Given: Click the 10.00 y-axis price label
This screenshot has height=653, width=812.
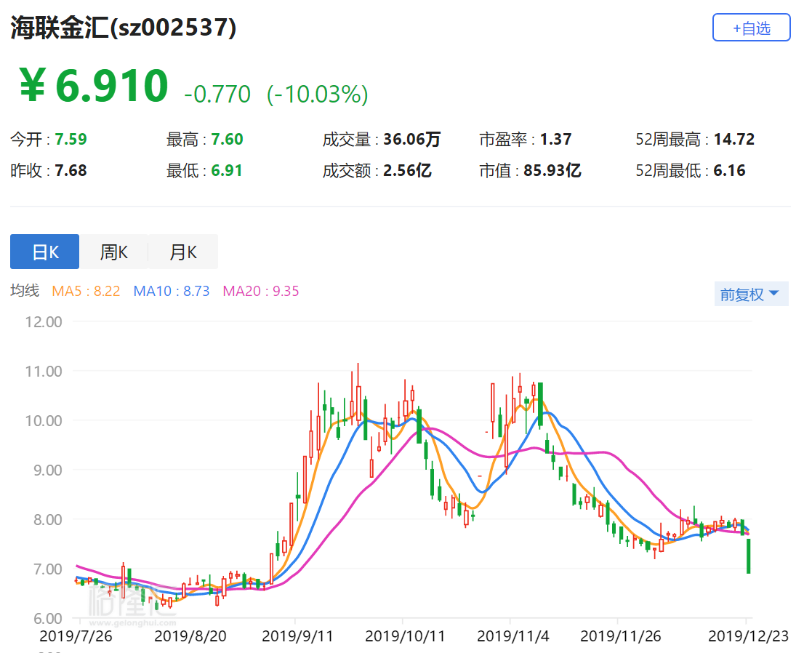Looking at the screenshot, I should 44,420.
